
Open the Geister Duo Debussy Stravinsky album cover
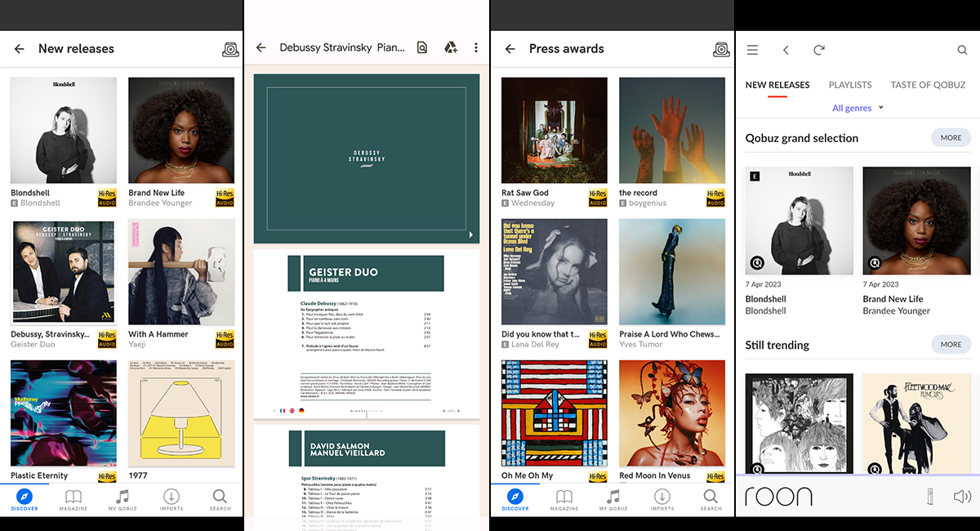pyautogui.click(x=64, y=272)
